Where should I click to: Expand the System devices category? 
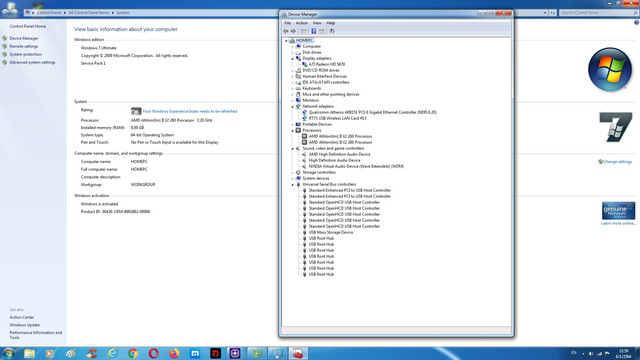[293, 178]
